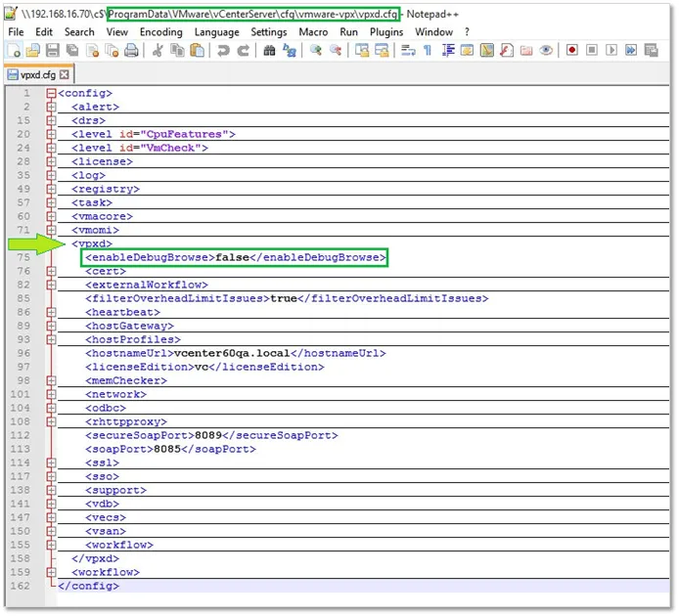679x616 pixels.
Task: Click the soapPort value 8085
Action: tap(167, 450)
